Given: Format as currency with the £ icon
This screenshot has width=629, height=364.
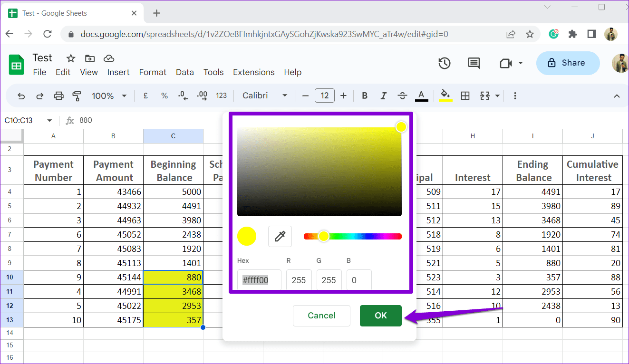Looking at the screenshot, I should pyautogui.click(x=145, y=96).
